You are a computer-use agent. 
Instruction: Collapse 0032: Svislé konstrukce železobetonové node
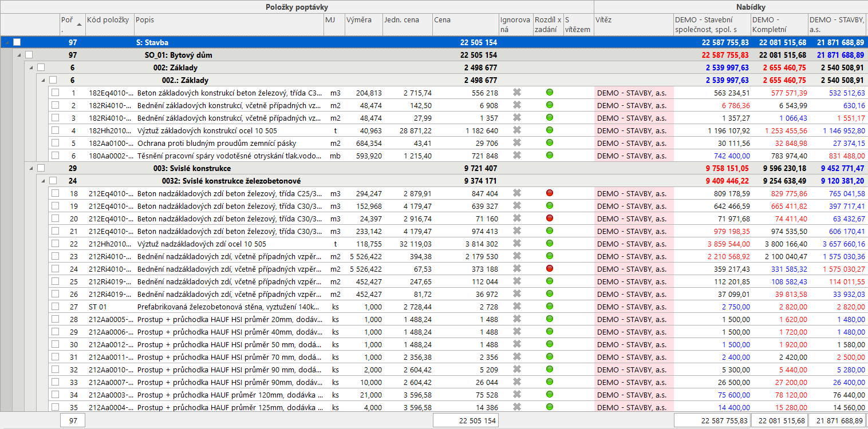[x=44, y=181]
